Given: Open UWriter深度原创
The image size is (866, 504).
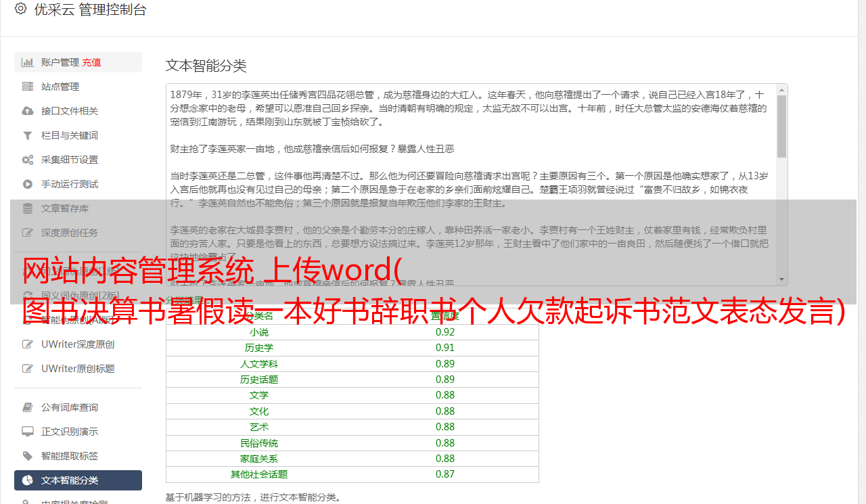Looking at the screenshot, I should (78, 344).
